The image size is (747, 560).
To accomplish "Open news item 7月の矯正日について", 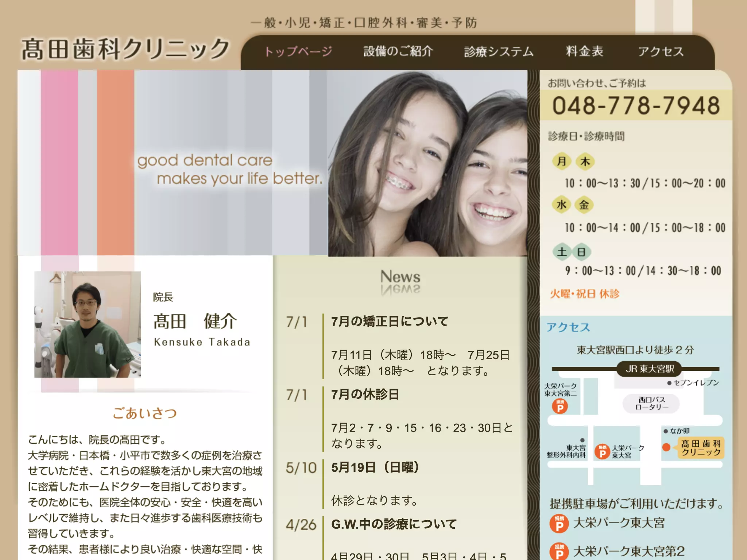I will [x=390, y=322].
